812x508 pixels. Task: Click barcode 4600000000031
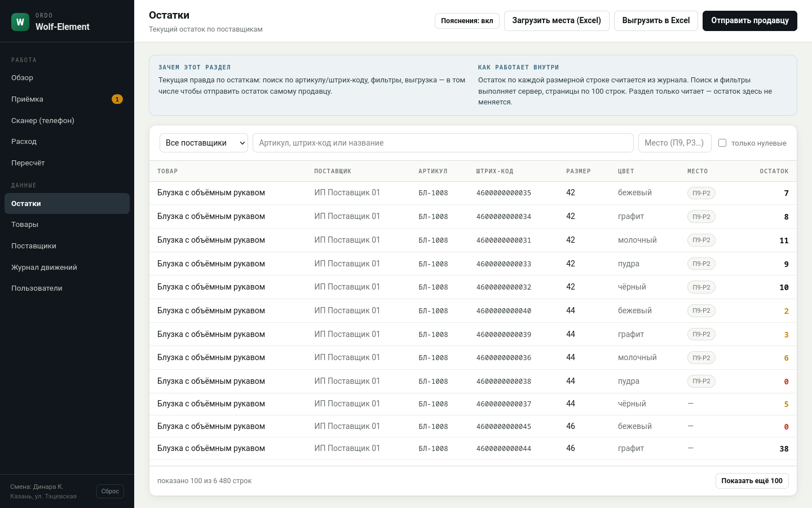[x=504, y=240]
